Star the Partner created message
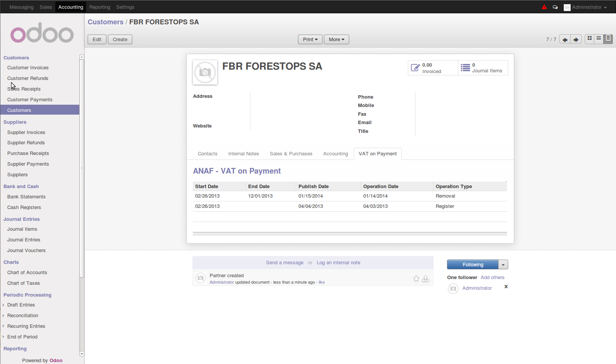Image resolution: width=616 pixels, height=364 pixels. (416, 279)
